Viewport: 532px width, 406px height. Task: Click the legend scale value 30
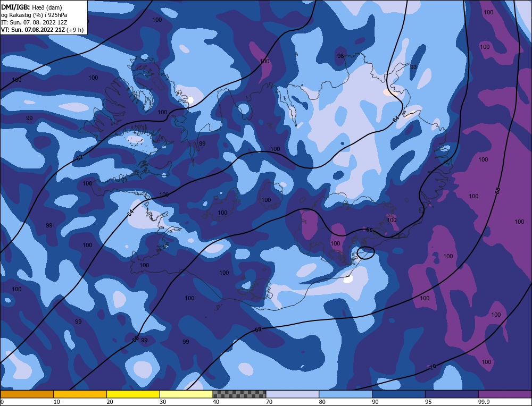coord(163,402)
